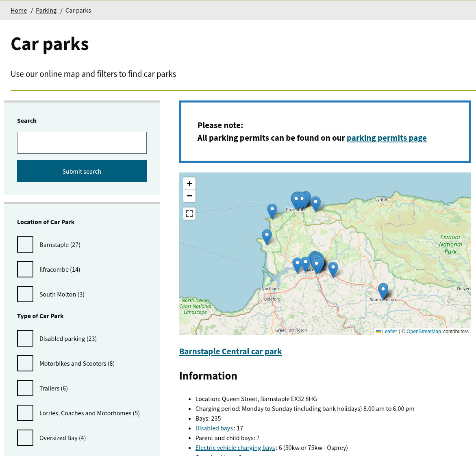The height and width of the screenshot is (456, 476).
Task: Click inside the Search text field
Action: pos(82,143)
